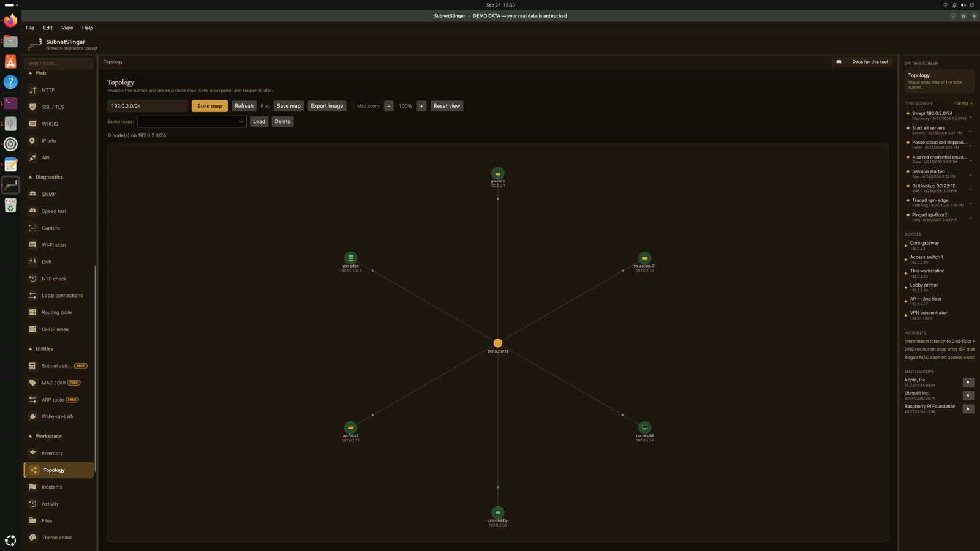
Task: Open the Wi-Fi scan tool
Action: [59, 245]
